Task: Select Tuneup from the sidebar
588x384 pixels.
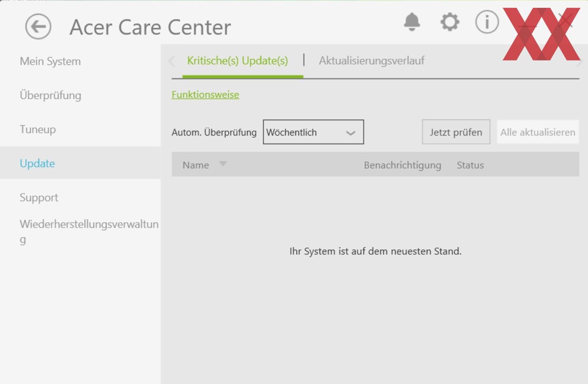Action: pyautogui.click(x=38, y=129)
